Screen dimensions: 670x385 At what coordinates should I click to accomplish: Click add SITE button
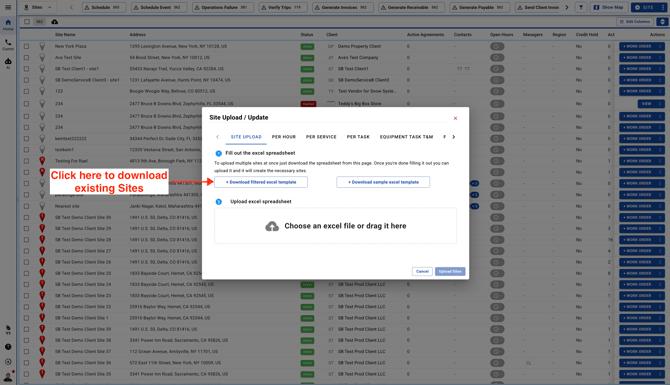click(x=644, y=7)
